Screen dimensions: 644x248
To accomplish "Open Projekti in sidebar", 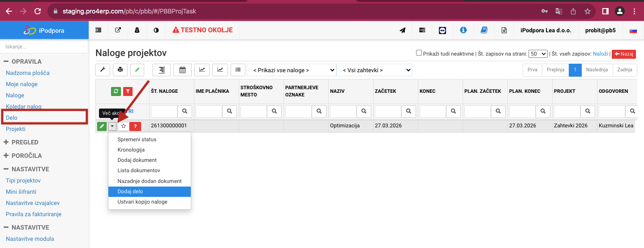I will (16, 129).
